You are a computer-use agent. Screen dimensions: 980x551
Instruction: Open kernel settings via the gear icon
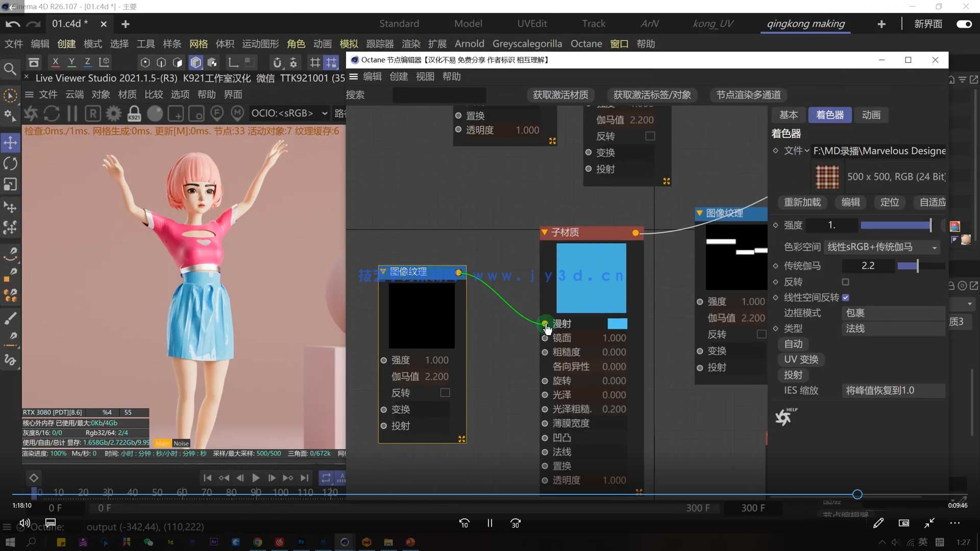(x=113, y=113)
